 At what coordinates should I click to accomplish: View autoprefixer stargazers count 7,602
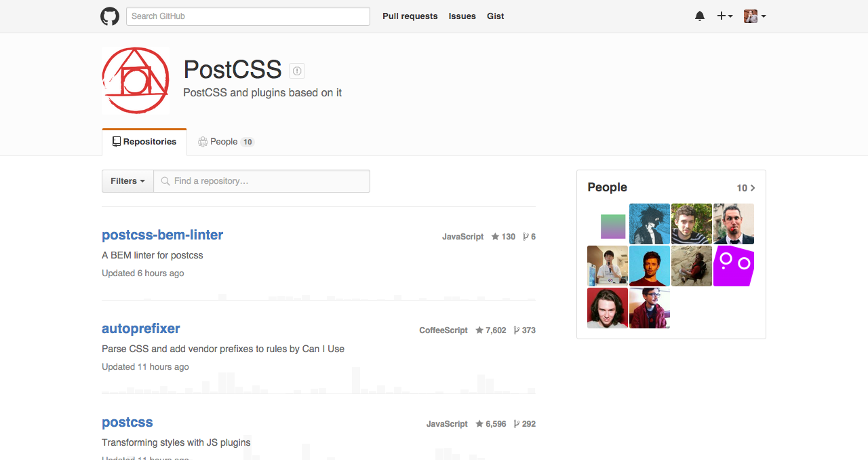click(491, 330)
